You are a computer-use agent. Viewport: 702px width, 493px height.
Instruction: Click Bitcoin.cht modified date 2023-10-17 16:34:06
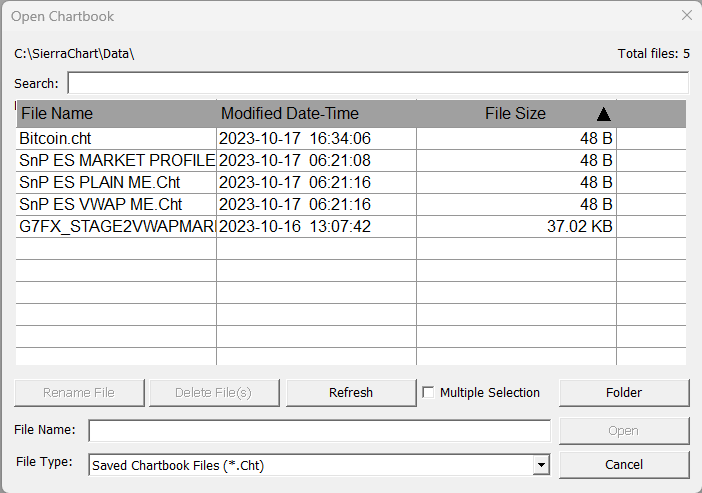(296, 139)
